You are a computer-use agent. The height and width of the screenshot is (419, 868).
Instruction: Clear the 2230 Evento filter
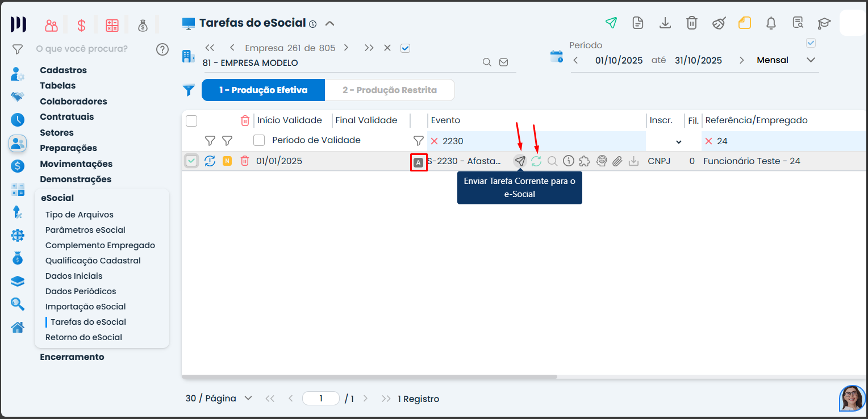(x=435, y=141)
